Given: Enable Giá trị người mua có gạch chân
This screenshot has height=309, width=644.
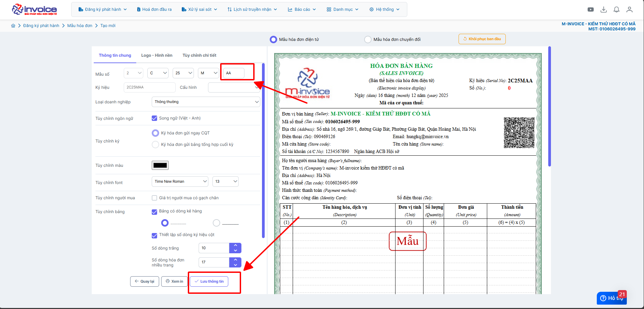Looking at the screenshot, I should pyautogui.click(x=154, y=198).
